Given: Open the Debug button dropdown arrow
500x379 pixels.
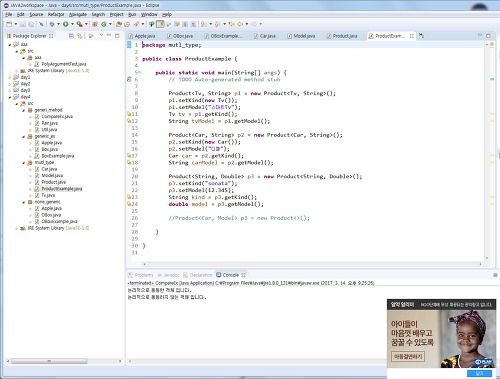Looking at the screenshot, I should click(x=58, y=24).
